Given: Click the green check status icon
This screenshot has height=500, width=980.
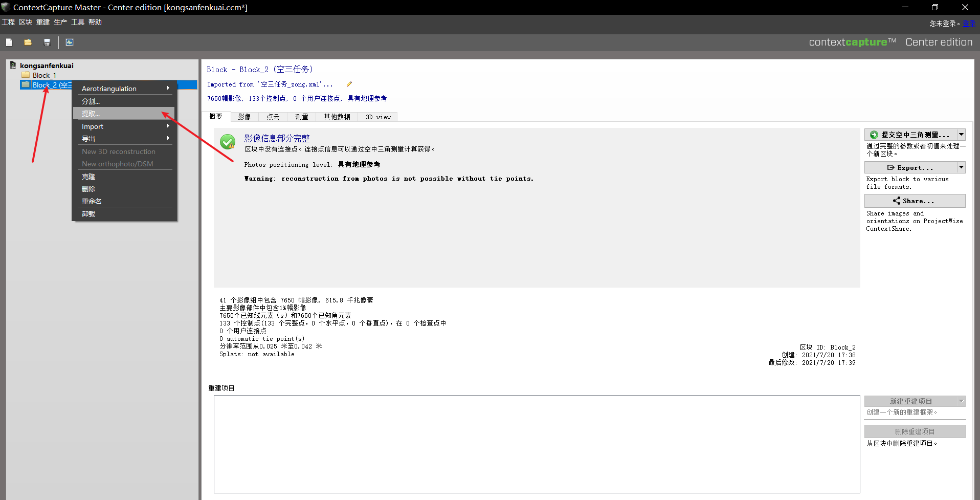Looking at the screenshot, I should [x=228, y=142].
